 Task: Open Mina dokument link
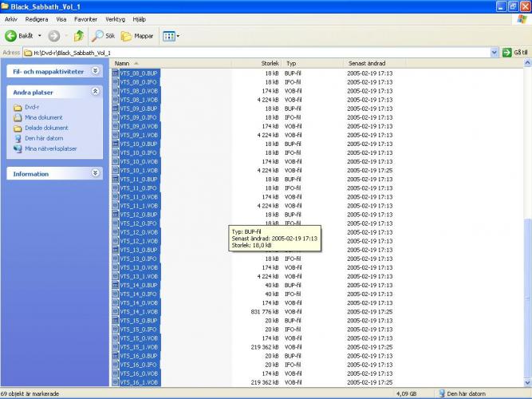coord(43,117)
